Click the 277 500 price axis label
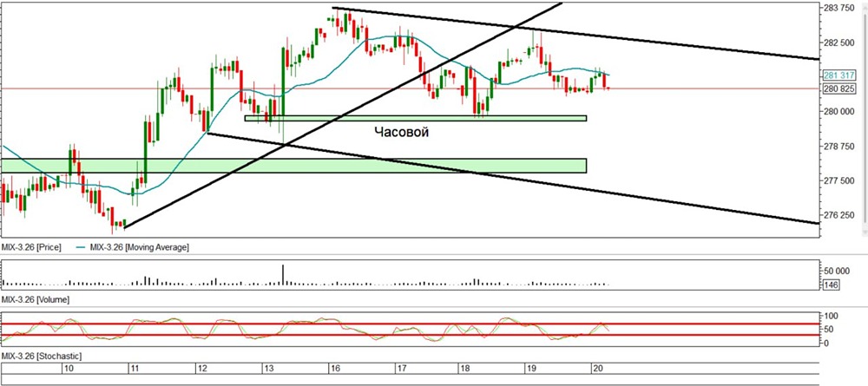Viewport: 868px width, 386px height. click(x=839, y=180)
